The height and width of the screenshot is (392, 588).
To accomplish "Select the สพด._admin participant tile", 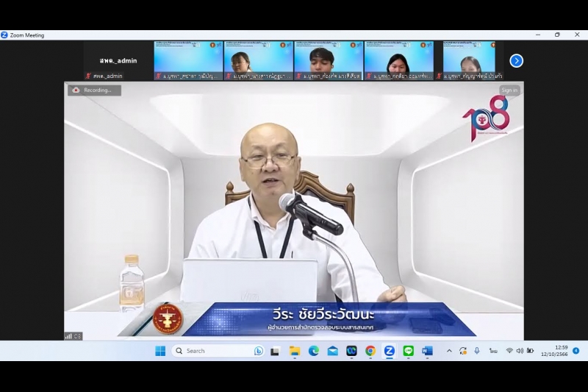I will pos(118,60).
